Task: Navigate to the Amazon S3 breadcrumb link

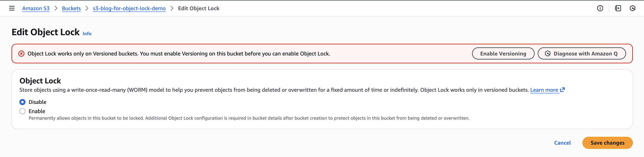Action: tap(36, 8)
